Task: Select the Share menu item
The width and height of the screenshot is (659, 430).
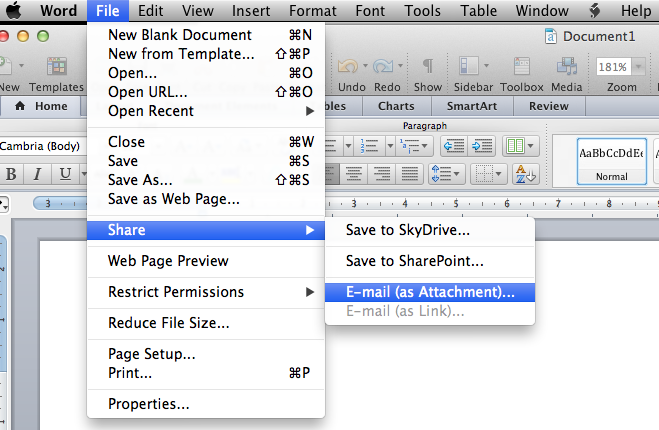Action: tap(206, 230)
